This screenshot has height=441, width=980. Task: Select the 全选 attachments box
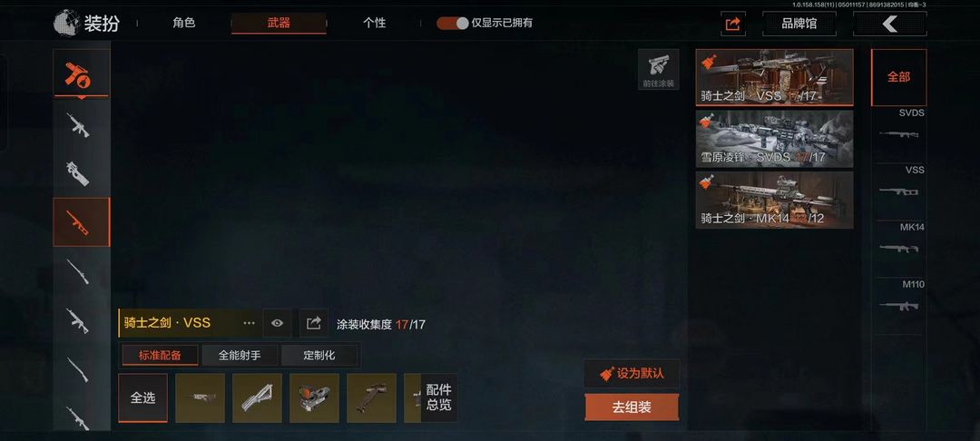(x=142, y=398)
